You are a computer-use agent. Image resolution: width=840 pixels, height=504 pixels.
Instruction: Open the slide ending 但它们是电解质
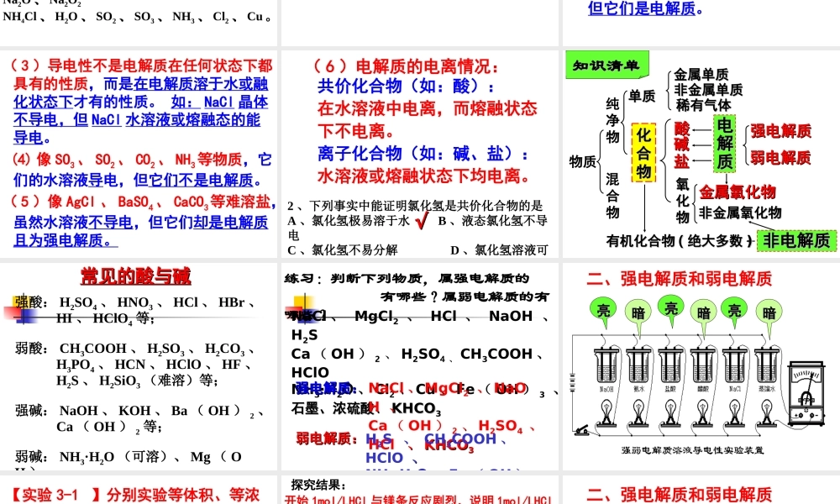[701, 23]
